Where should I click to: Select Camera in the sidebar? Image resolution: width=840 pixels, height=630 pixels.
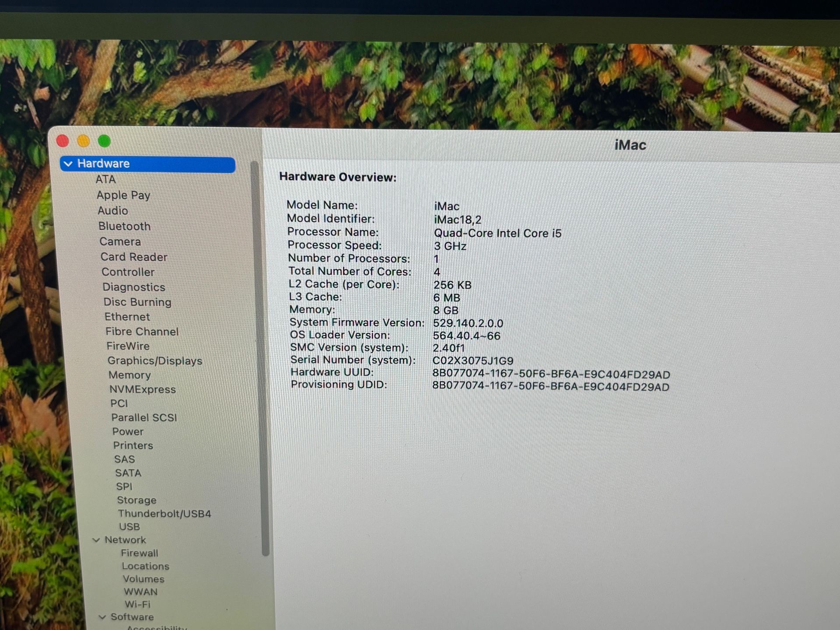click(x=120, y=241)
